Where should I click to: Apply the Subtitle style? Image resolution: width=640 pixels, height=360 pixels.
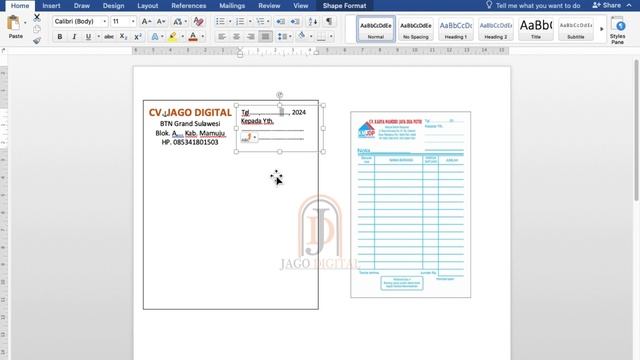click(x=576, y=29)
